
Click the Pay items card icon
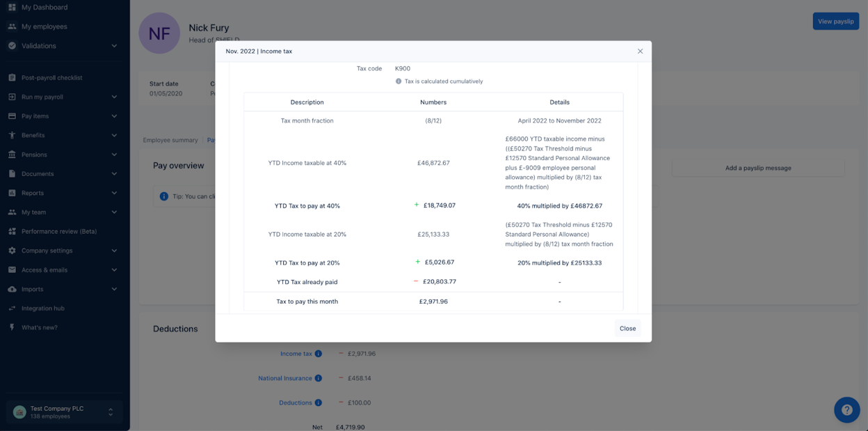(x=12, y=116)
